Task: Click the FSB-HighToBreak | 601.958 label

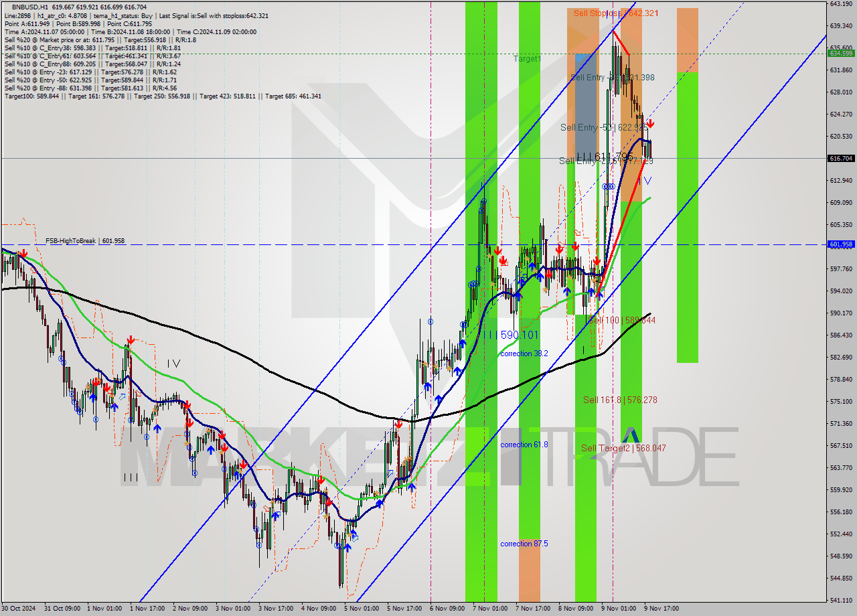Action: 85,240
